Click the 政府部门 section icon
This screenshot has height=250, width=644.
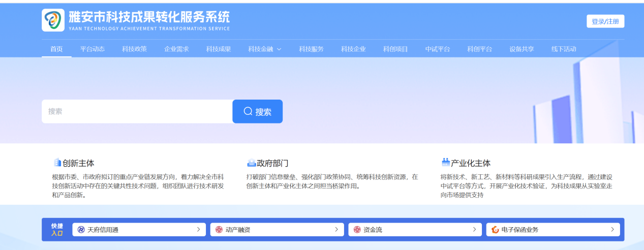251,163
